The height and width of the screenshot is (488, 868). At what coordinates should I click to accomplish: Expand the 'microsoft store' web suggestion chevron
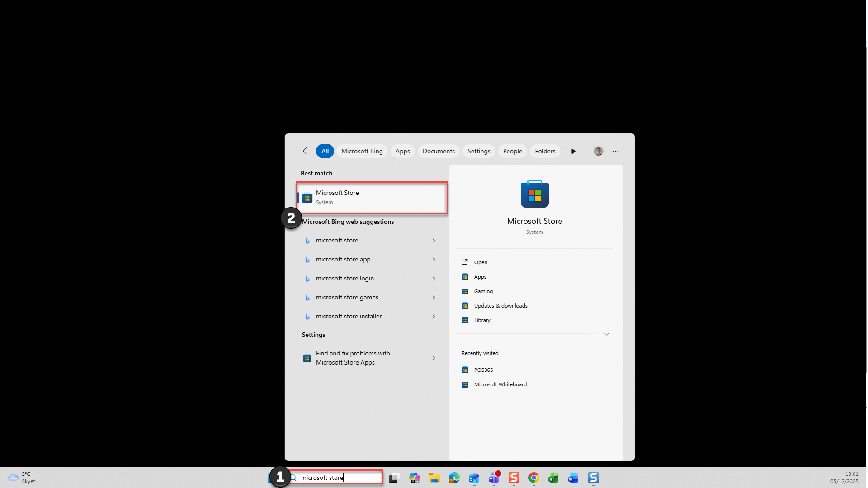(x=434, y=241)
